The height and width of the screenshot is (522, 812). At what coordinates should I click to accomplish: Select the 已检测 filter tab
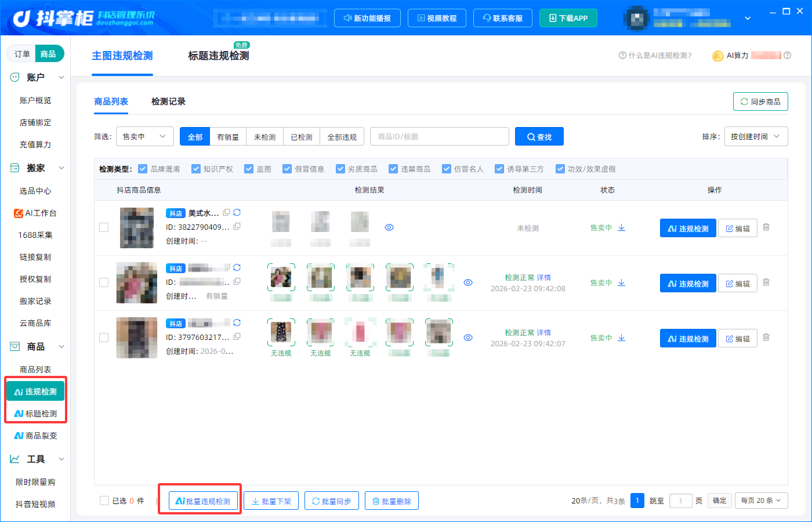302,136
